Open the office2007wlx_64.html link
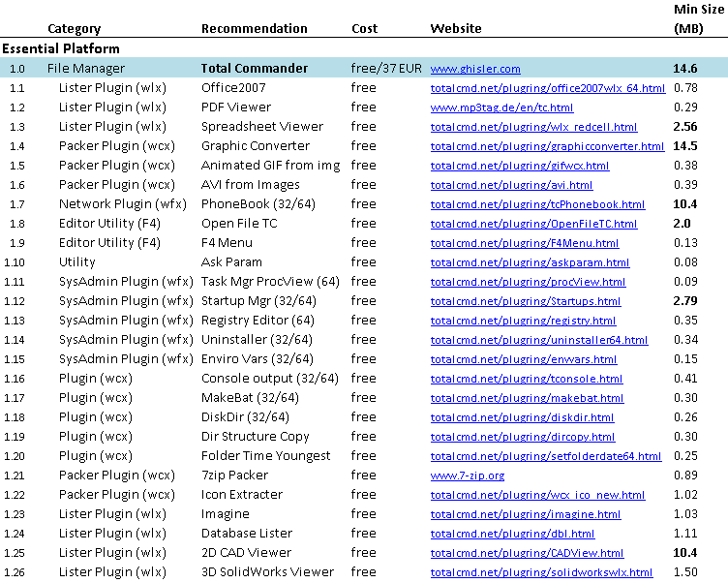This screenshot has height=583, width=728. click(x=548, y=88)
